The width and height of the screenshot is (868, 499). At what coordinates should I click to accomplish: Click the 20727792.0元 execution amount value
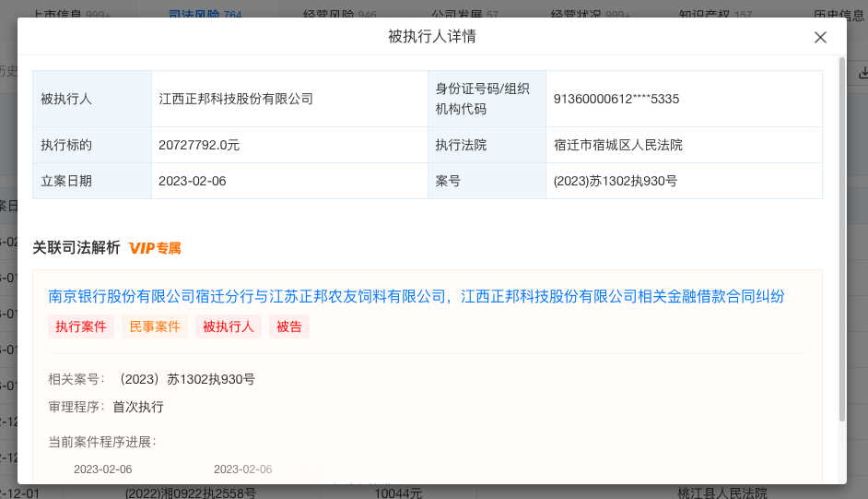pos(199,145)
